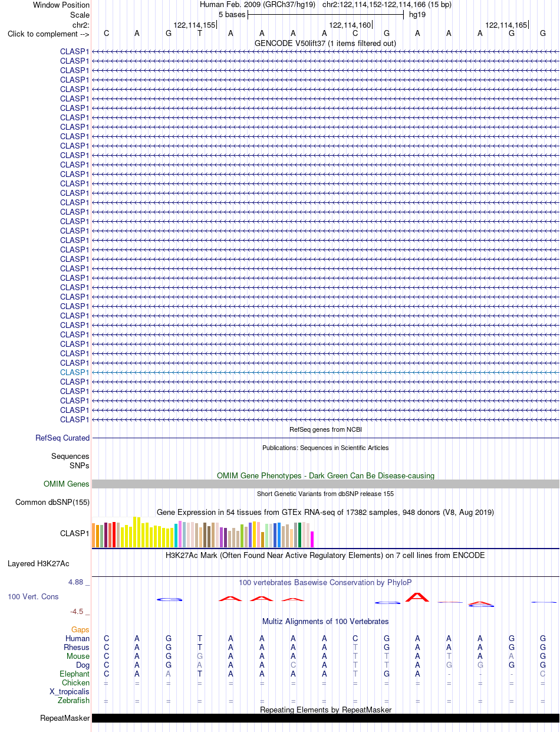Click 'RefSeq genes from NCBI' track title
Viewport: 560px width, 732px height.
[325, 429]
